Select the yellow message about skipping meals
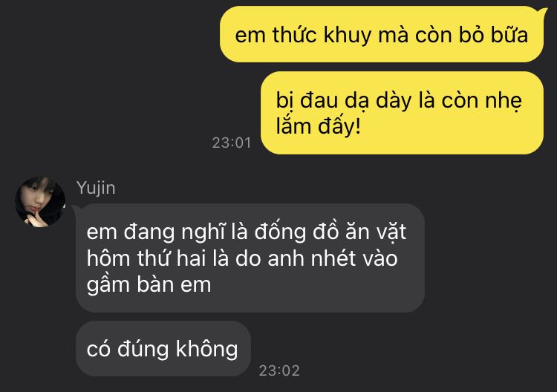Image resolution: width=557 pixels, height=392 pixels. point(382,34)
